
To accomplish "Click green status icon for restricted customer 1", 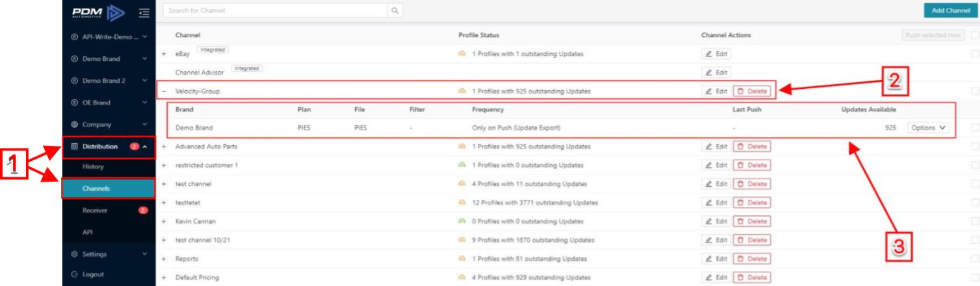I will point(462,165).
